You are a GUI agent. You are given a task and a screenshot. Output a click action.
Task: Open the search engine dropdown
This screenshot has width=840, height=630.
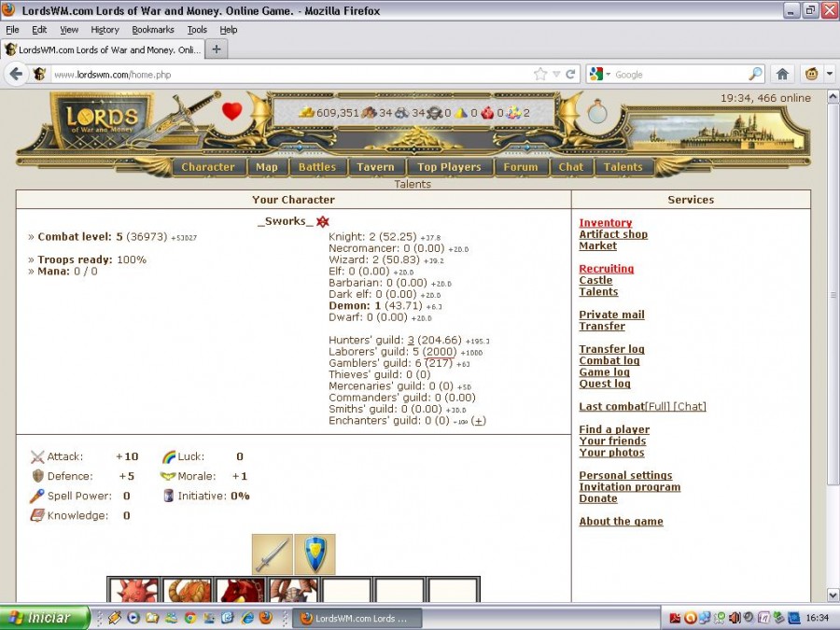[x=608, y=75]
